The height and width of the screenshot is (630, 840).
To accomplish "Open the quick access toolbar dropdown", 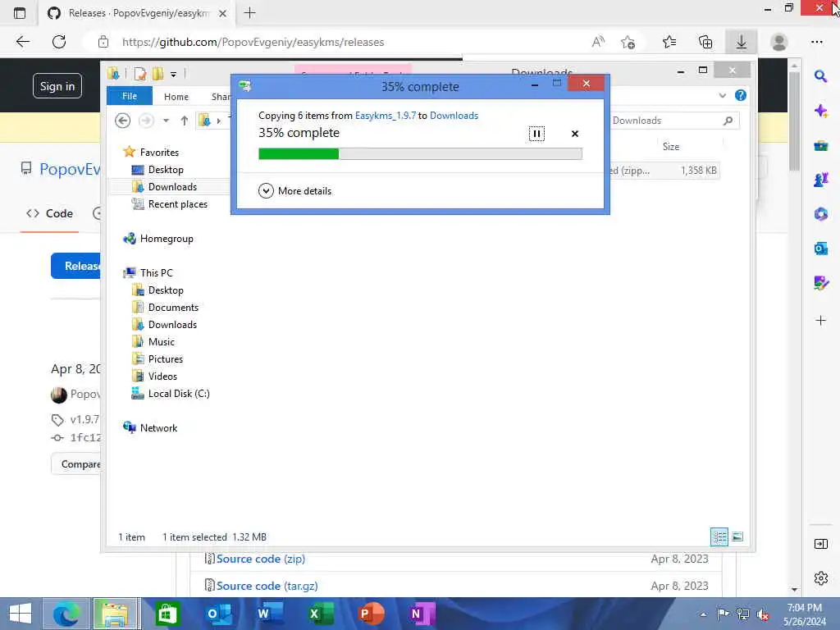I will (x=173, y=74).
